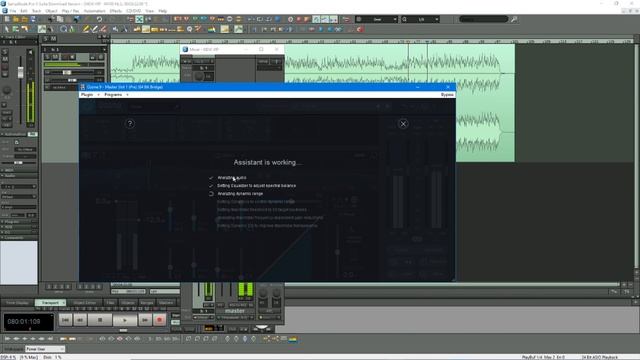Image resolution: width=640 pixels, height=360 pixels.
Task: Toggle Bypass in the Ozone plugin window
Action: [x=447, y=95]
